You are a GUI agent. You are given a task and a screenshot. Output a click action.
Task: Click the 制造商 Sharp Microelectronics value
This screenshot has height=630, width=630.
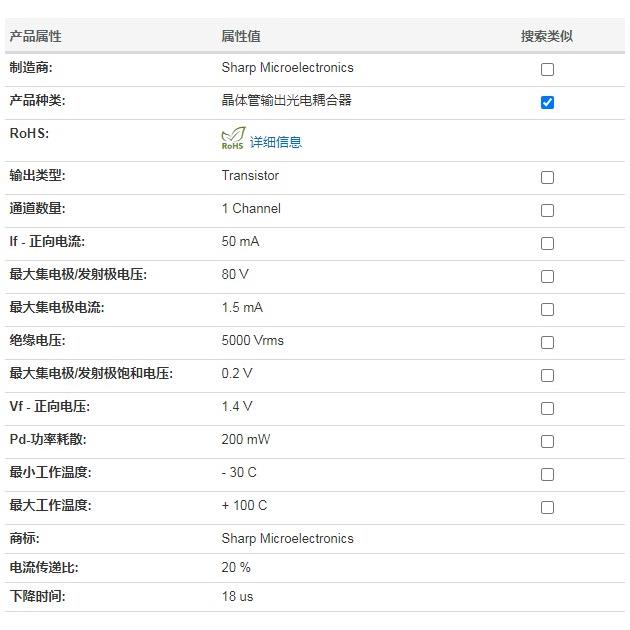[x=287, y=68]
